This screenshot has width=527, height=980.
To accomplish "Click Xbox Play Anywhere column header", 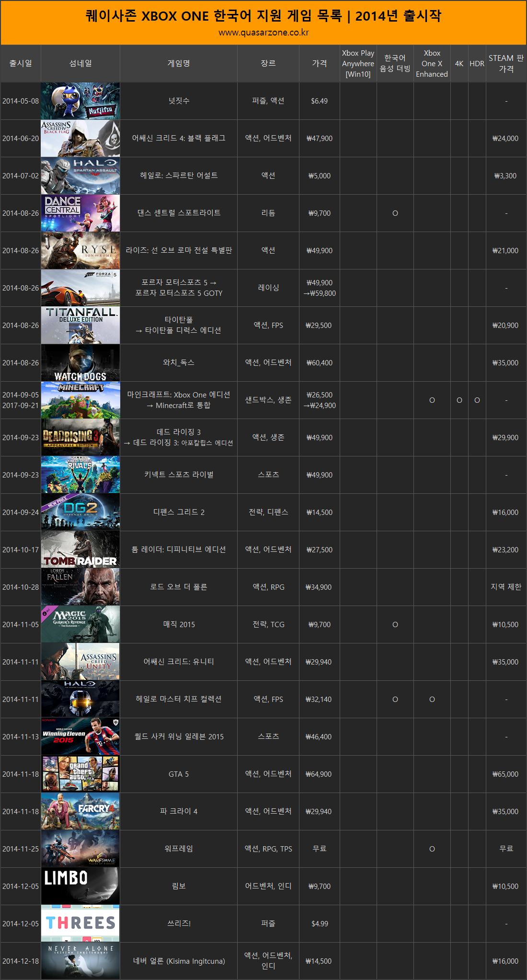I will click(x=358, y=63).
